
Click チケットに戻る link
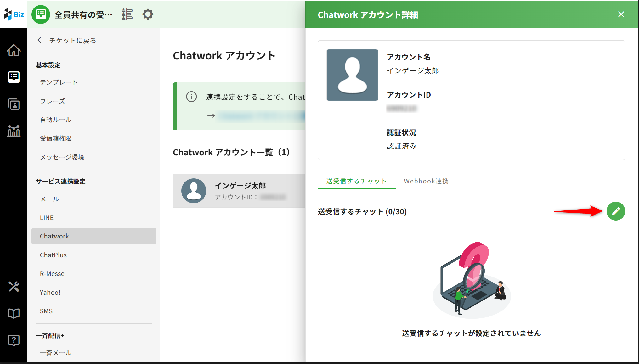(73, 40)
